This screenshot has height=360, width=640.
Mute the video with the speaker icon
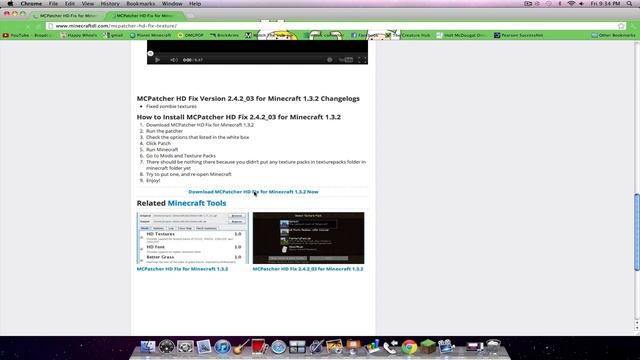pos(173,60)
